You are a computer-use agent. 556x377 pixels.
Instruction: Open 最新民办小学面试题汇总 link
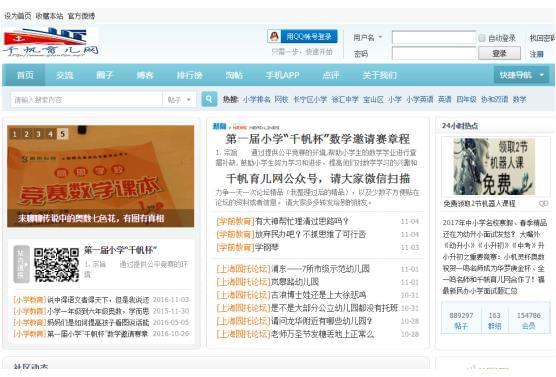[480, 291]
